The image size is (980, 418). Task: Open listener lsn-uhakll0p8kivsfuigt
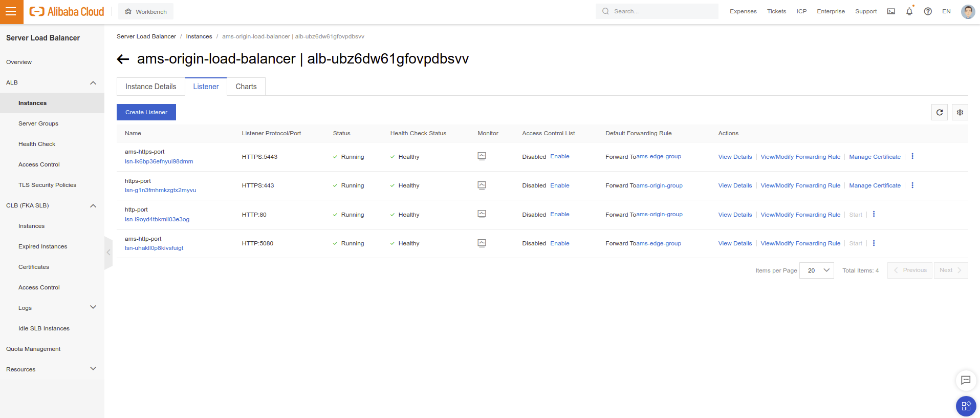154,248
